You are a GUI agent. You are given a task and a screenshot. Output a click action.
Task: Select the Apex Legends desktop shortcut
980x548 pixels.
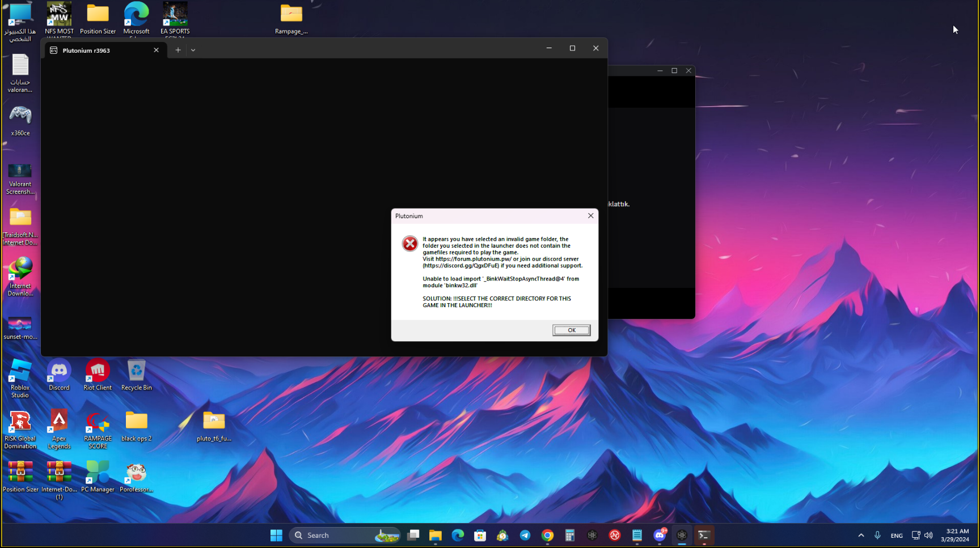pos(59,430)
